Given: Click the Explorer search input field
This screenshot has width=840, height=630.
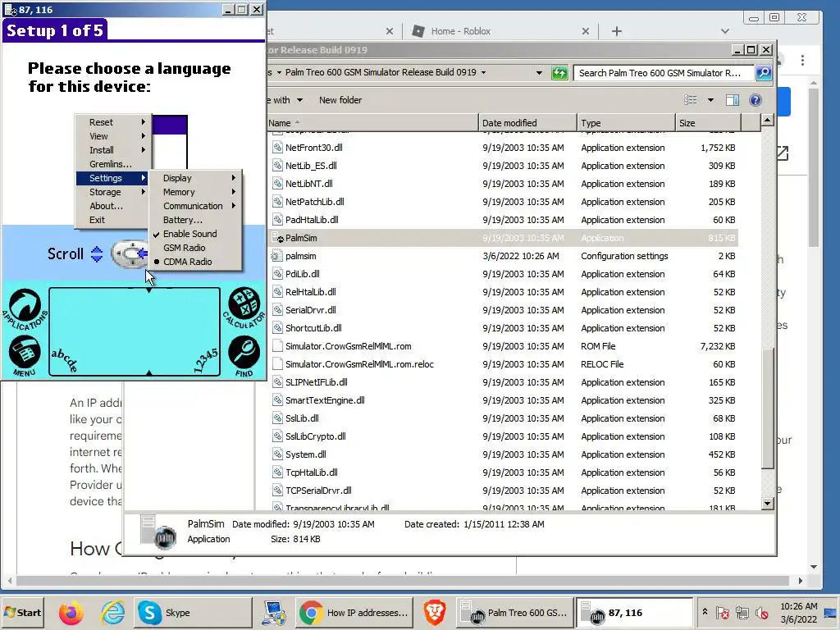Looking at the screenshot, I should click(x=664, y=73).
